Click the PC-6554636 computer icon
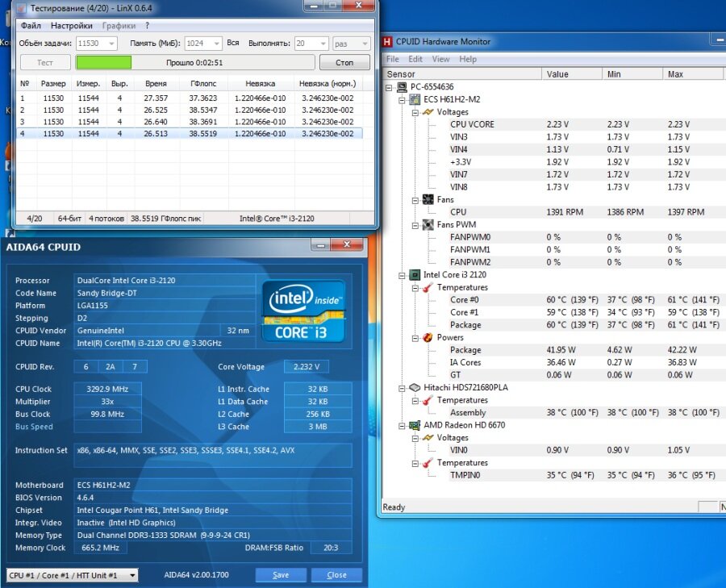 (x=402, y=87)
